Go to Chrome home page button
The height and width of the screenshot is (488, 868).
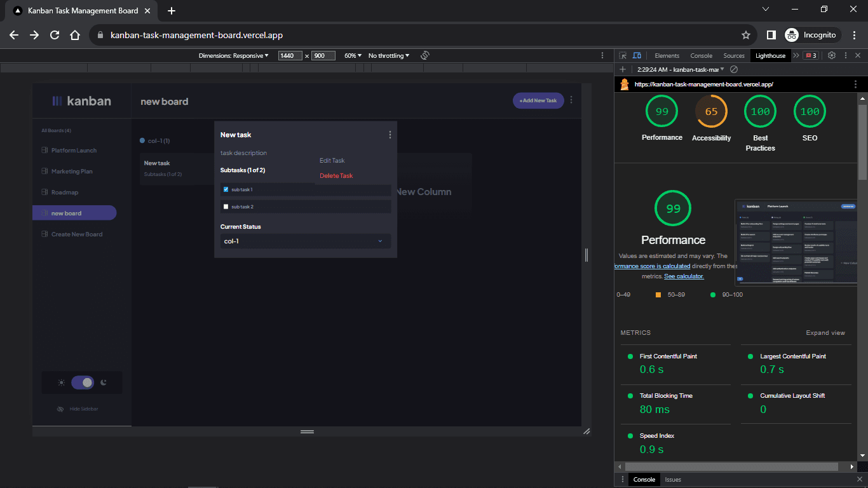pyautogui.click(x=75, y=35)
